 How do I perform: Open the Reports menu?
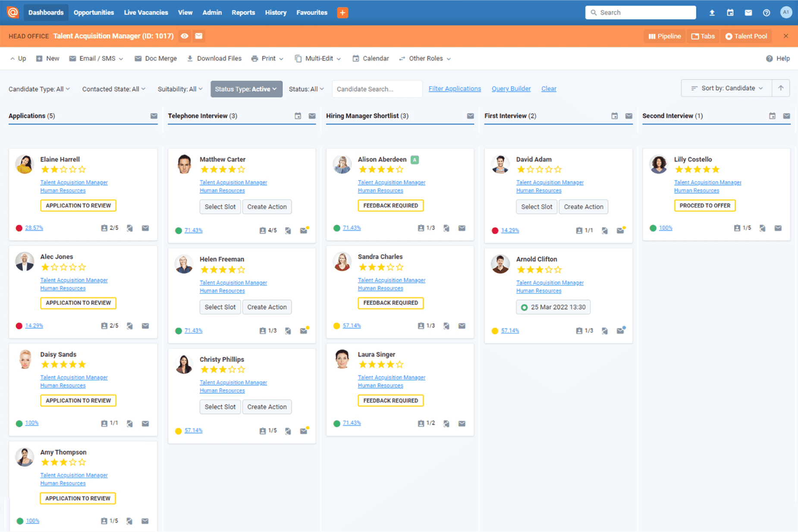click(x=243, y=13)
